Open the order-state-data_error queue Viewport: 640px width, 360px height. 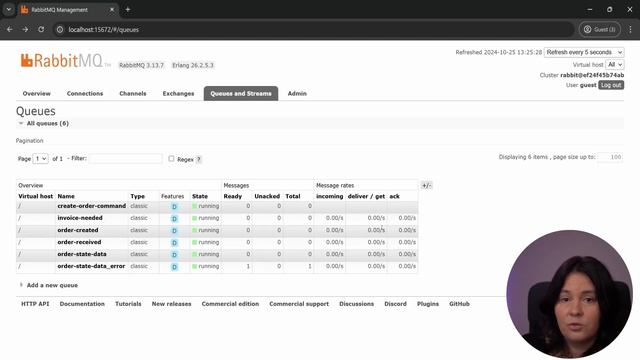pos(91,266)
